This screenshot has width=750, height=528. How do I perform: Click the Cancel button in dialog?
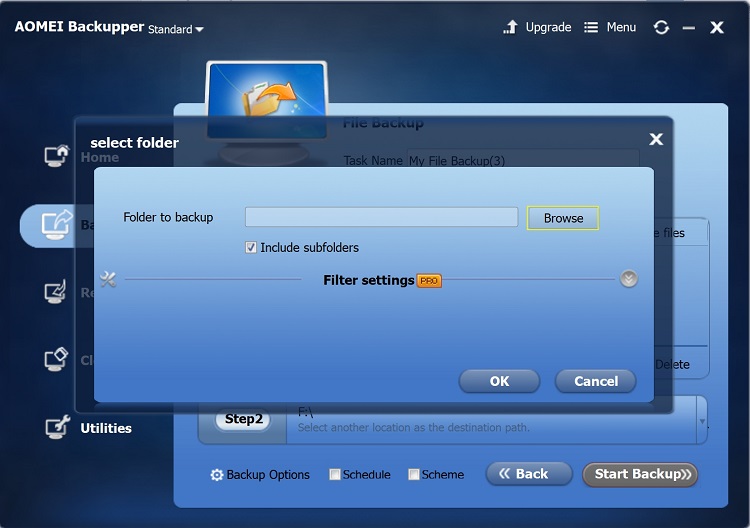(596, 381)
